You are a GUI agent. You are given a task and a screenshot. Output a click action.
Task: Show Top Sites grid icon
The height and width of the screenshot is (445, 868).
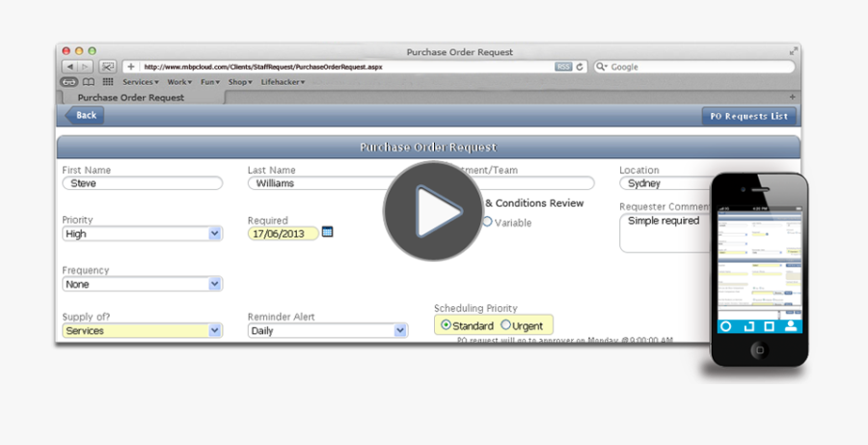click(108, 82)
